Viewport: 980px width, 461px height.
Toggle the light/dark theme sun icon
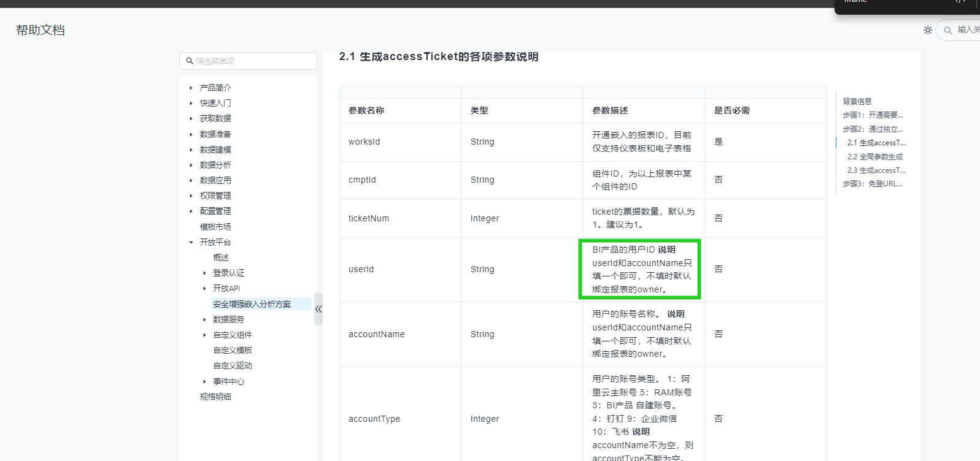click(x=927, y=30)
